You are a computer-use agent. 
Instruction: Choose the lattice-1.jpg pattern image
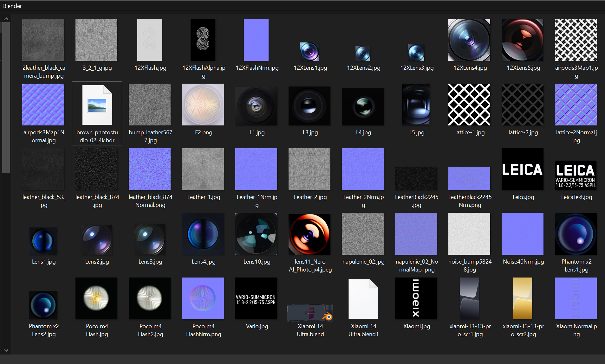(x=469, y=105)
